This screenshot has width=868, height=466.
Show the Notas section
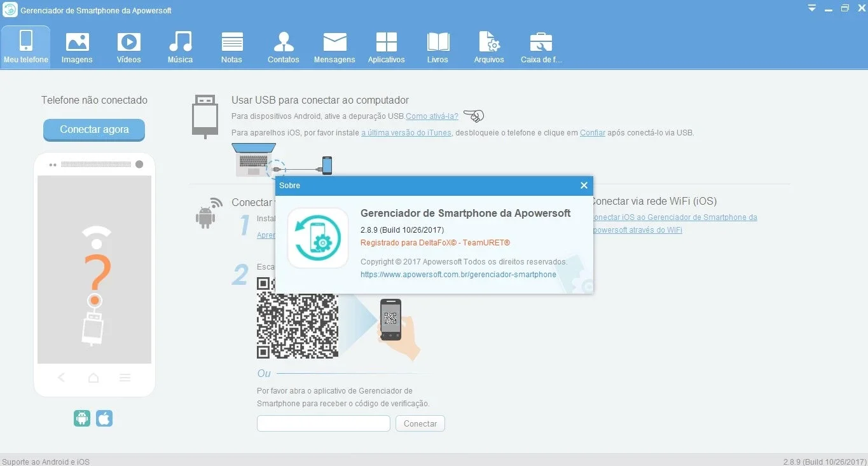[x=231, y=46]
